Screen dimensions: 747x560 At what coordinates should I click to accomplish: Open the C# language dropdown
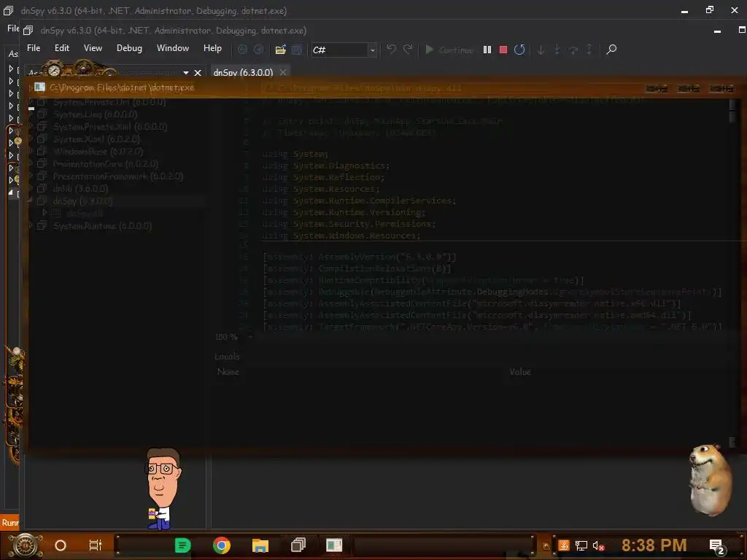(x=344, y=50)
